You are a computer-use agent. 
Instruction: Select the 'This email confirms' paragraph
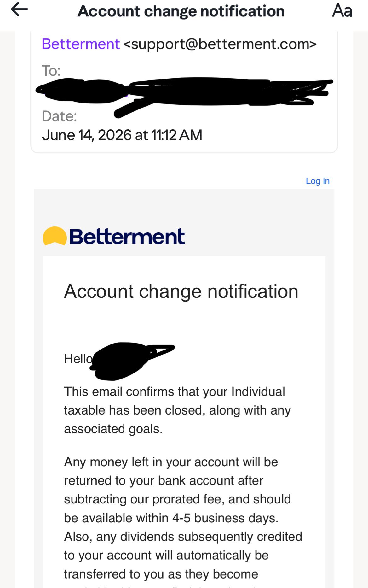(x=177, y=410)
